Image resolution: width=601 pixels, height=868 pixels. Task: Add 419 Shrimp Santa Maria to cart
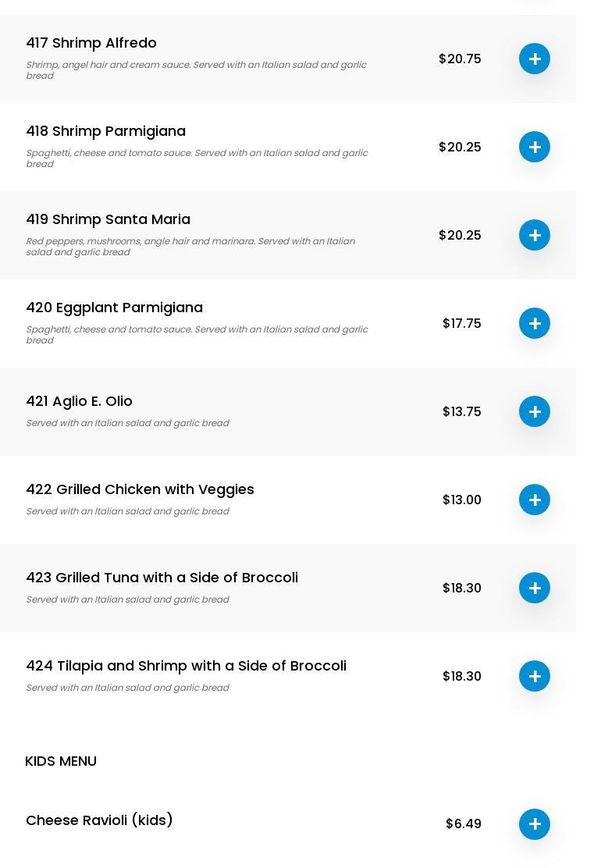click(x=535, y=235)
